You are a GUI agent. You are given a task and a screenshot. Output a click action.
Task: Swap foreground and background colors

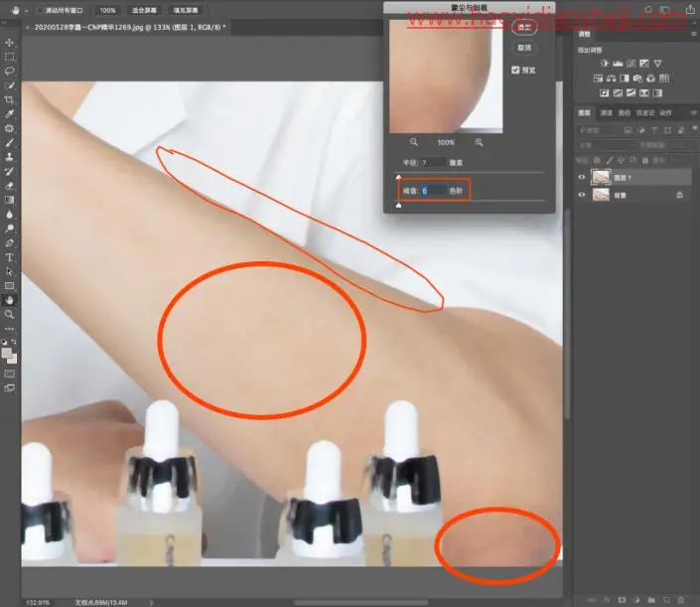pos(14,342)
